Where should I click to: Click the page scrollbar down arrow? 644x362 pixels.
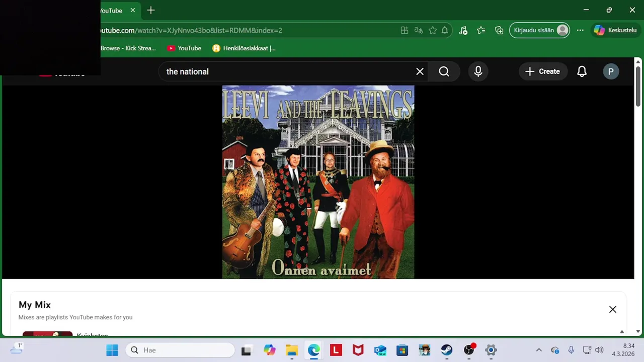[638, 331]
